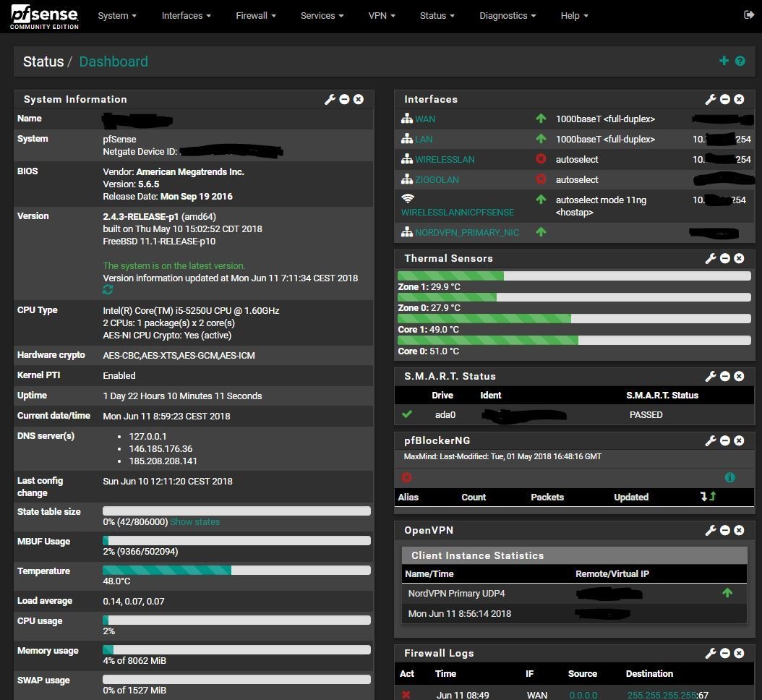The width and height of the screenshot is (762, 700).
Task: Refresh version information with the reload icon
Action: (108, 290)
